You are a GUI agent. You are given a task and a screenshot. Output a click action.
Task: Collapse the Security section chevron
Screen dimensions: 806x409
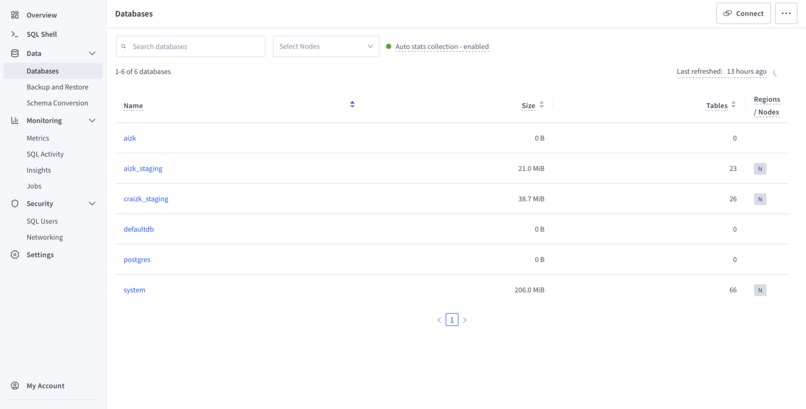(x=92, y=203)
